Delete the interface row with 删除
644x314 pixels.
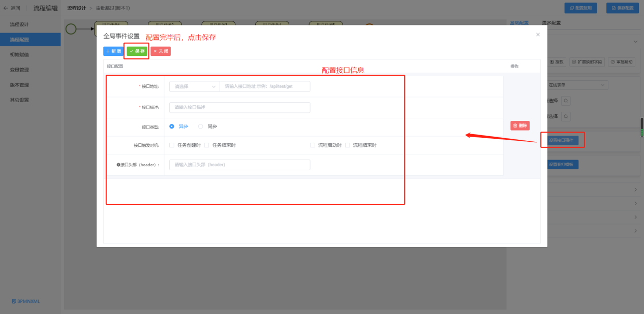(519, 125)
